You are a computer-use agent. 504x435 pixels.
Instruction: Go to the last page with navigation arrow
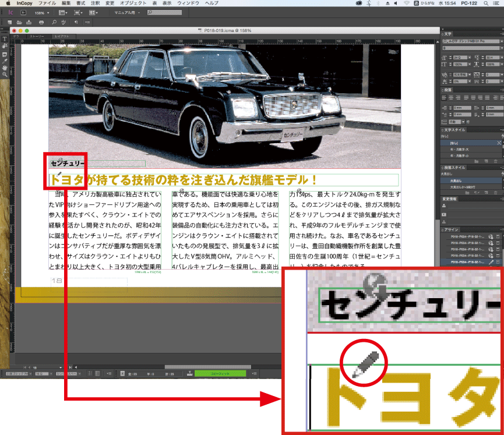click(x=70, y=367)
